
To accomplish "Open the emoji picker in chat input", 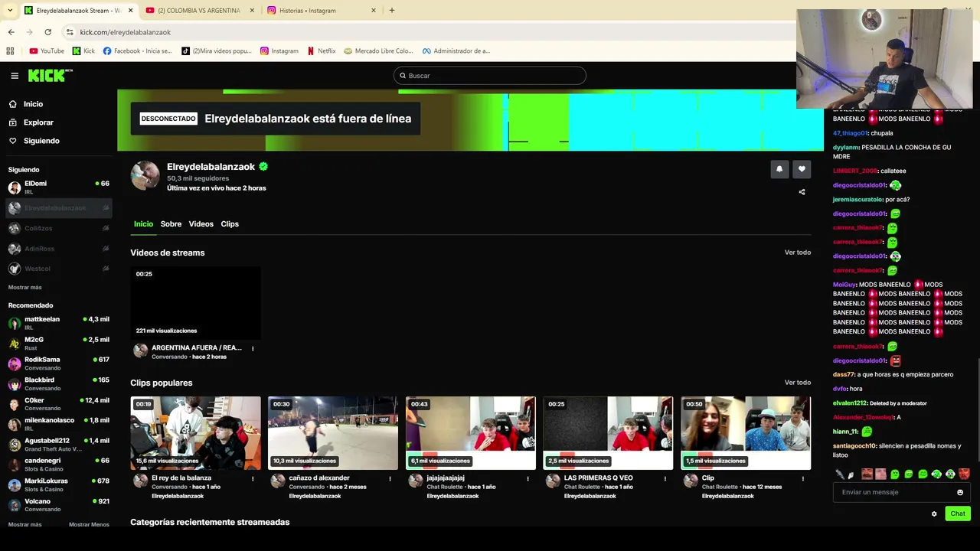I will click(960, 492).
